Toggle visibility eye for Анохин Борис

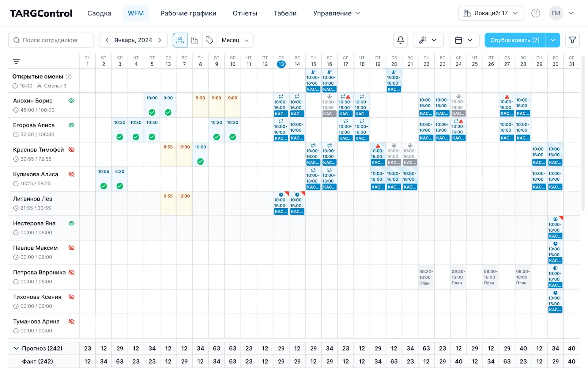(x=71, y=101)
